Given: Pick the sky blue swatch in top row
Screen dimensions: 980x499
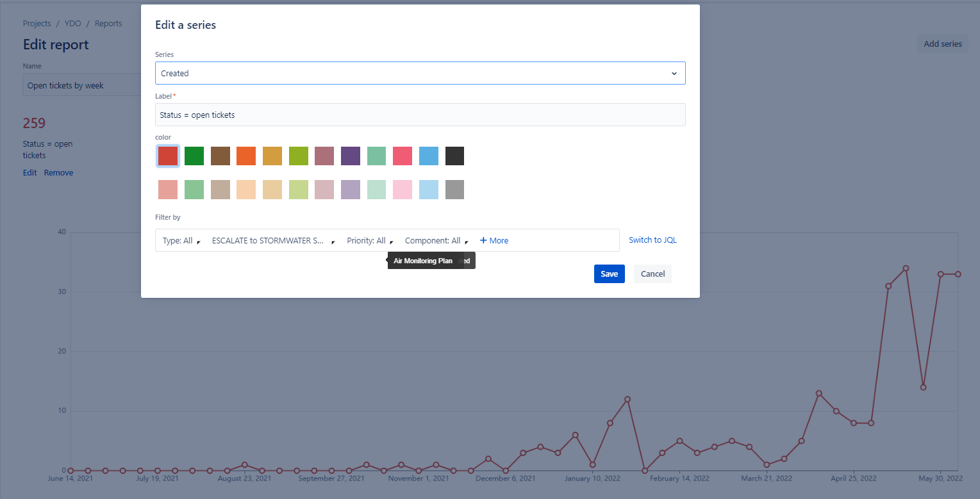Looking at the screenshot, I should 429,156.
